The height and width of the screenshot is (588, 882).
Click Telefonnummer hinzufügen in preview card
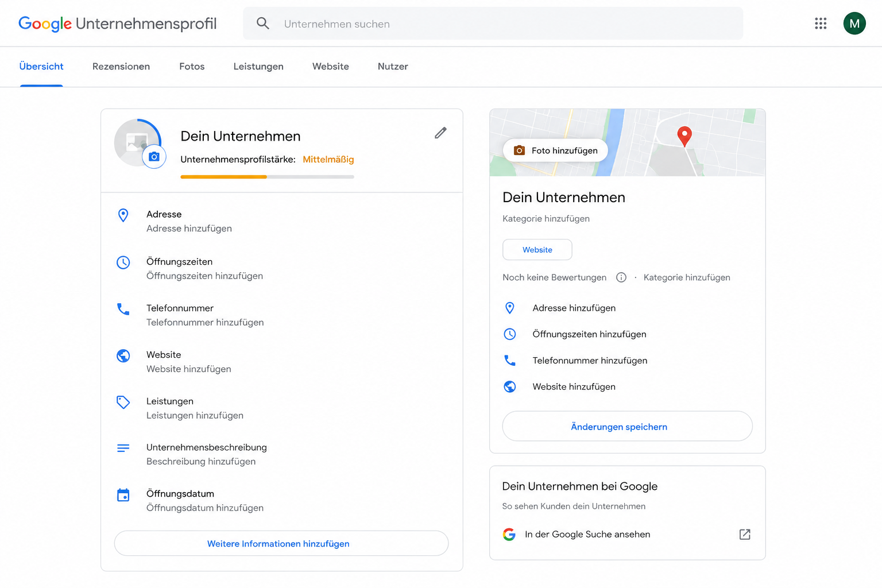point(590,361)
